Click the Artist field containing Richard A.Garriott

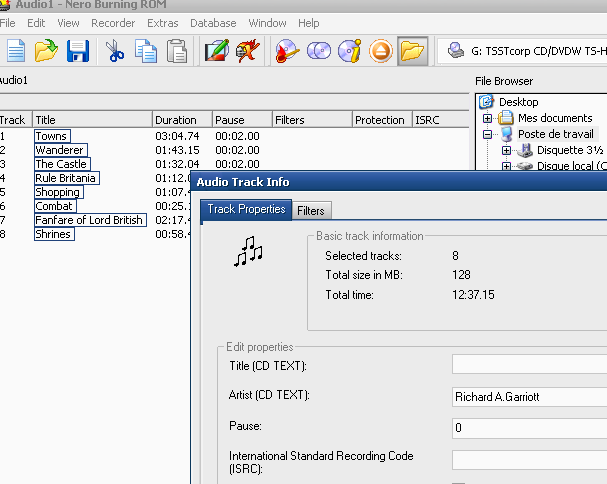coord(530,396)
